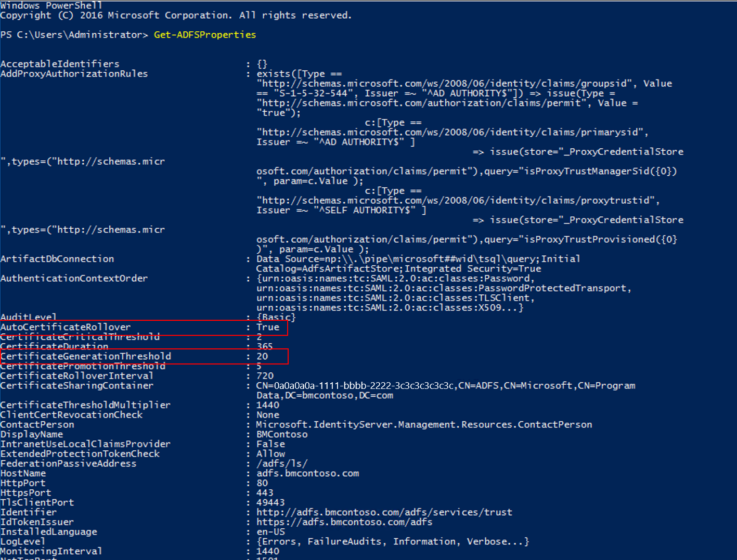Click the http://adfs.bmcontoso.com/adfs/services/trust identifier URL

(384, 512)
